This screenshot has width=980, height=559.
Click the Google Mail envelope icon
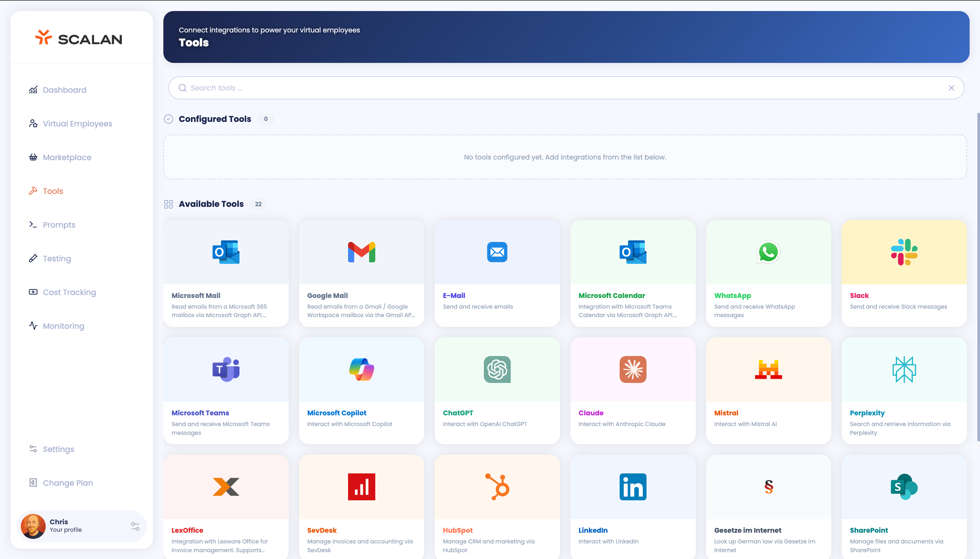(361, 252)
